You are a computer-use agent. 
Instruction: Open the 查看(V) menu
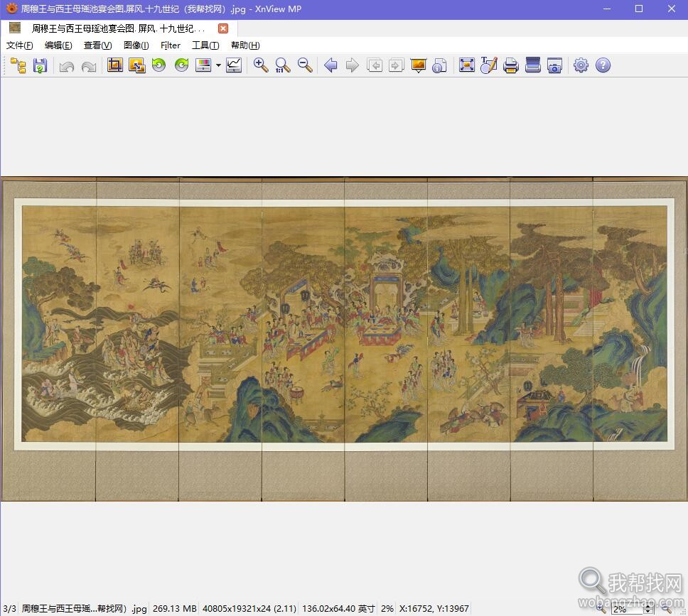tap(98, 45)
